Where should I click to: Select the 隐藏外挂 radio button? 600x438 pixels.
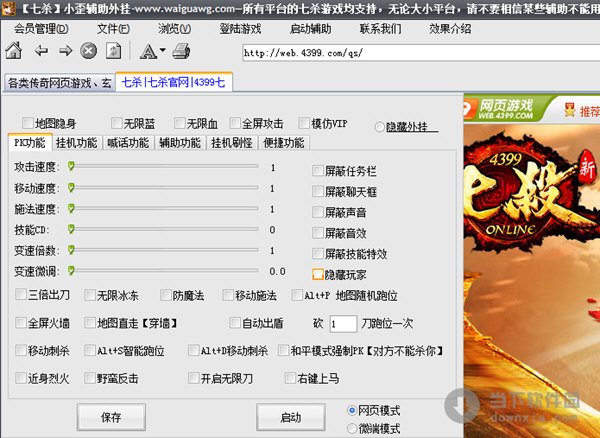click(379, 127)
